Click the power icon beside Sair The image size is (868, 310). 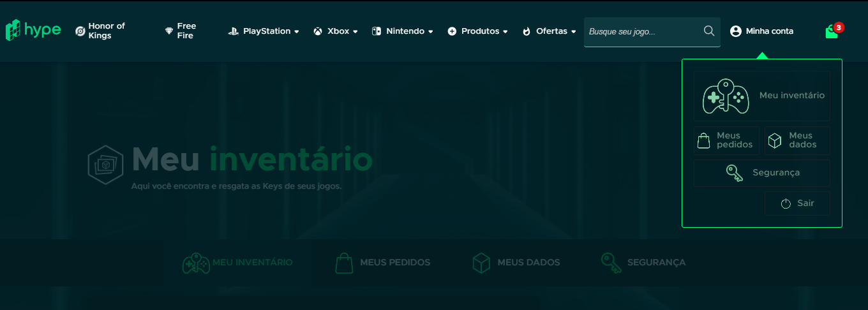pos(786,203)
